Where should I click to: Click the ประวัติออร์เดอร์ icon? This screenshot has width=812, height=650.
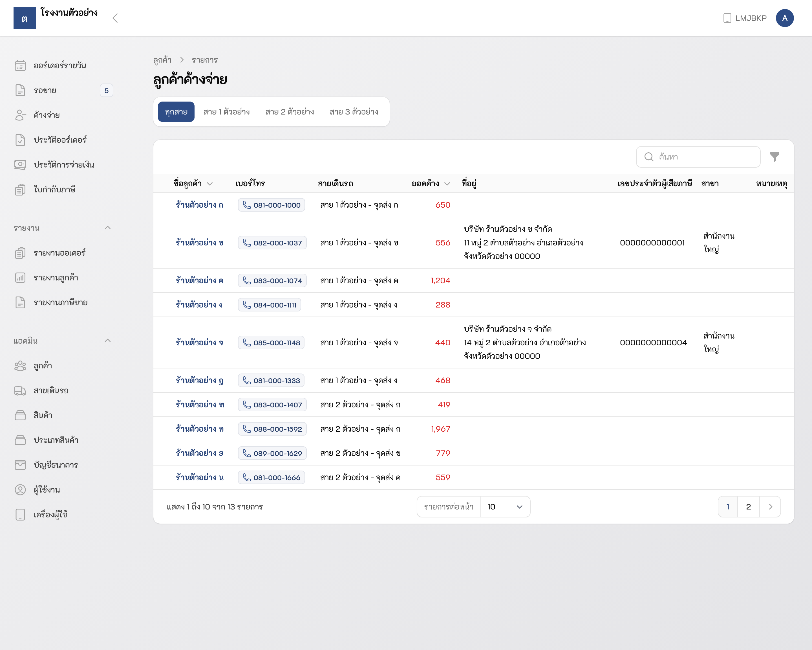[x=20, y=140]
